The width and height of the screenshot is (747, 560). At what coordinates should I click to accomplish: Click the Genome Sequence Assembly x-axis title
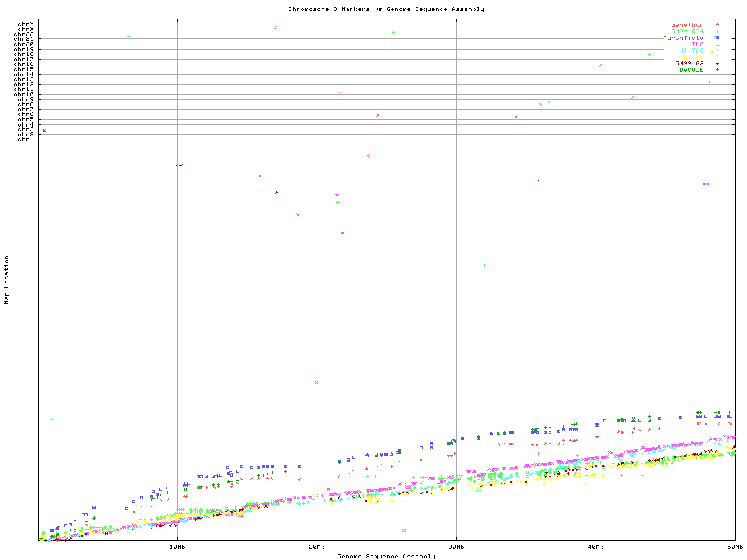(386, 556)
